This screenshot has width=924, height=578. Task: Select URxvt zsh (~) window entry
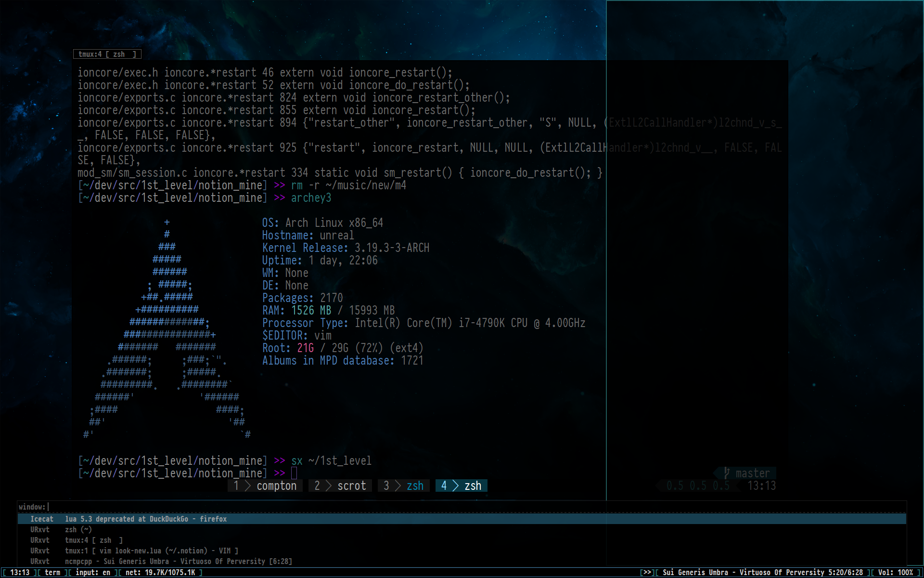(462, 529)
